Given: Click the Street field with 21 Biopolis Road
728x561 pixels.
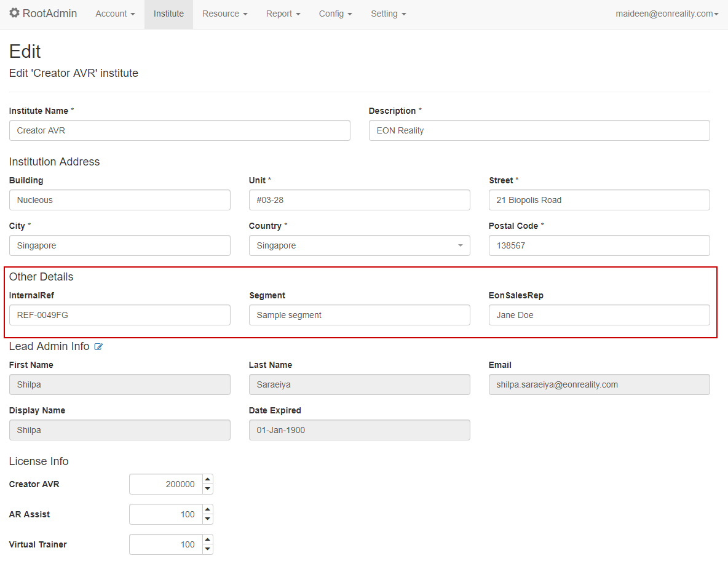Looking at the screenshot, I should tap(599, 200).
